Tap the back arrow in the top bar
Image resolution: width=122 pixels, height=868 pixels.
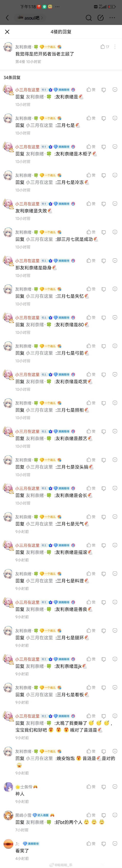[7, 18]
